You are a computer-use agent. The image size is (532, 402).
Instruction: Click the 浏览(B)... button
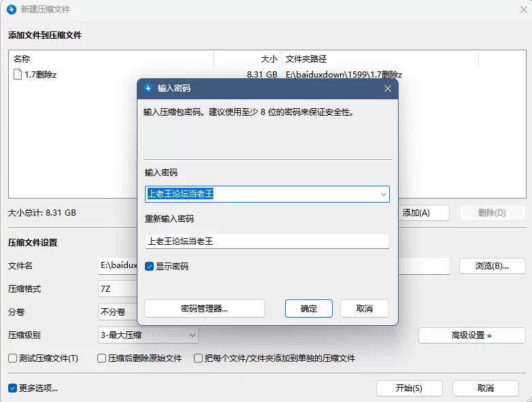493,266
